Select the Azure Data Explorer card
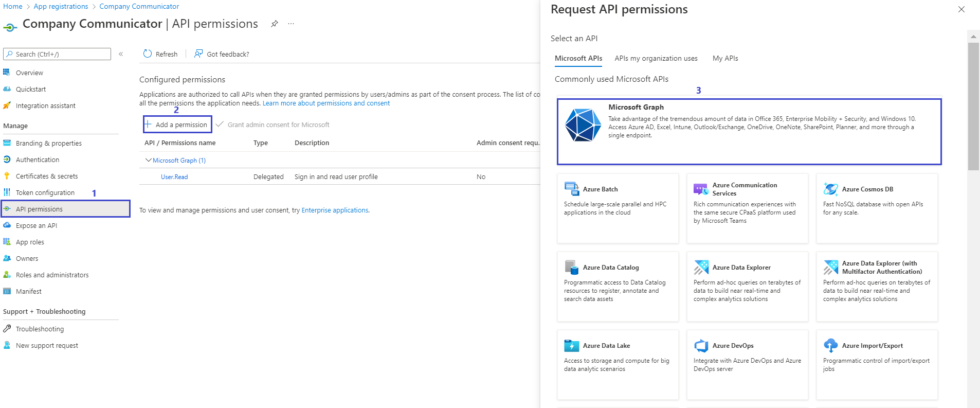 tap(748, 287)
